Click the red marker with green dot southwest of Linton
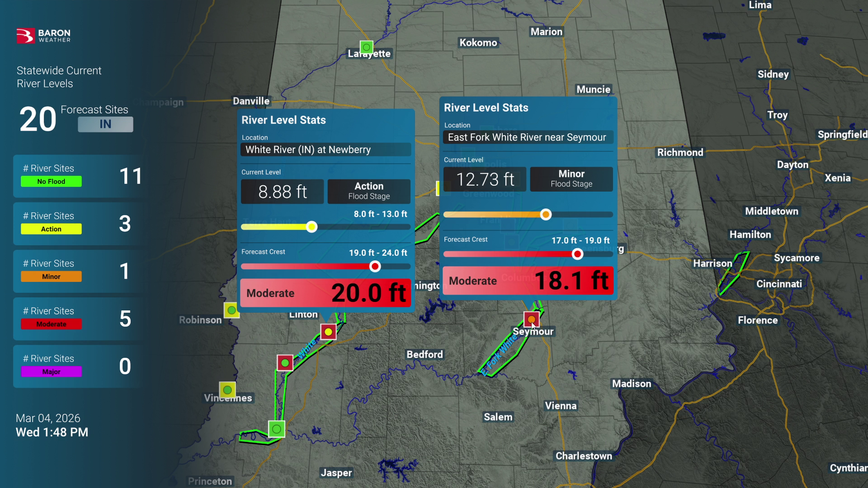The height and width of the screenshot is (488, 868). click(285, 363)
